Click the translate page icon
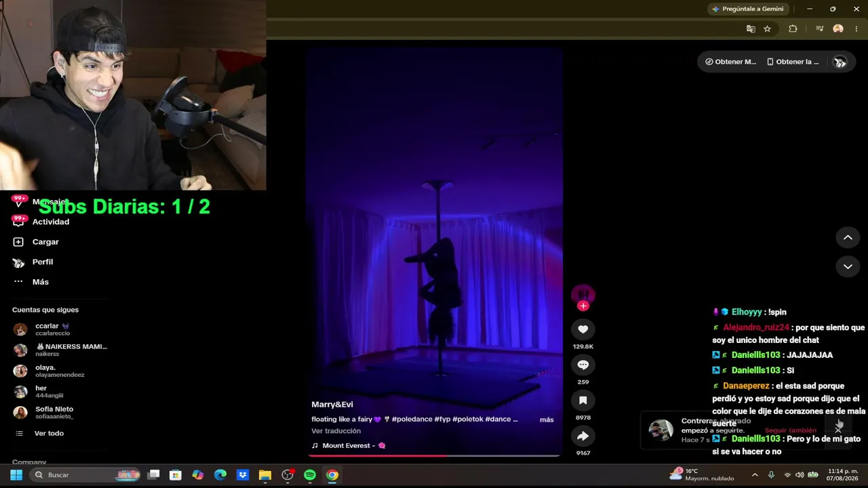Viewport: 868px width, 488px height. coord(751,29)
